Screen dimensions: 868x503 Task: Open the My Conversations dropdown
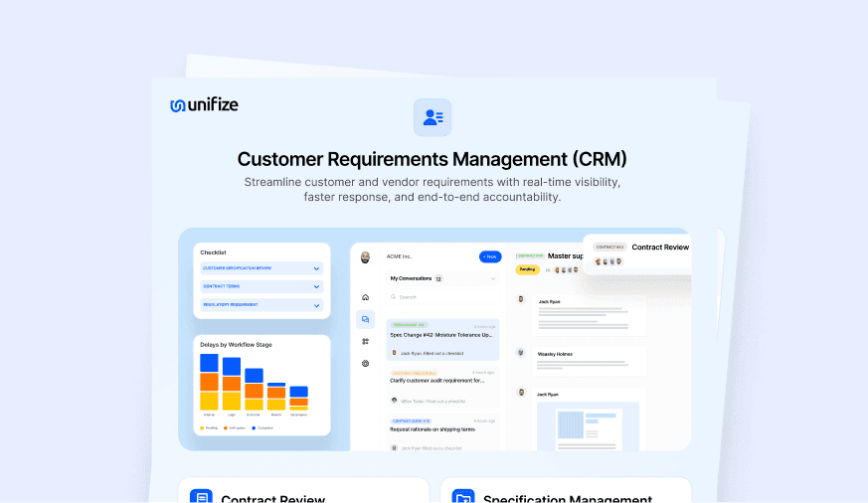coord(442,279)
